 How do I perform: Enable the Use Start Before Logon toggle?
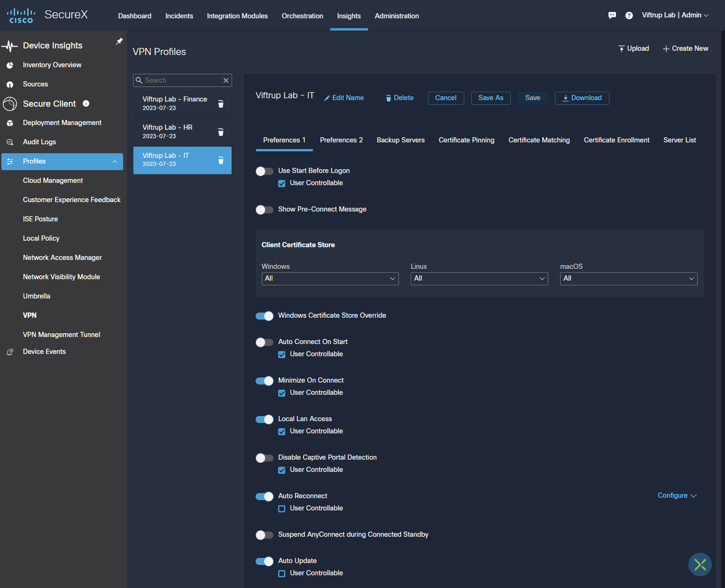[x=265, y=171]
